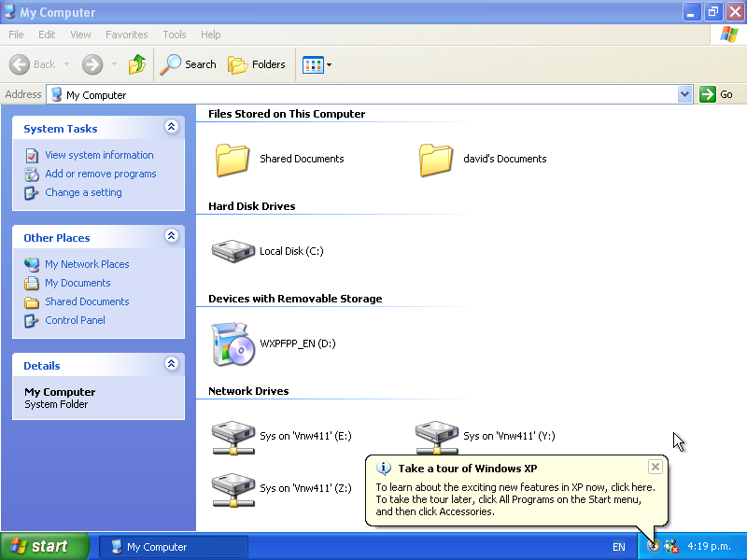
Task: Open Back history dropdown arrow
Action: (66, 64)
